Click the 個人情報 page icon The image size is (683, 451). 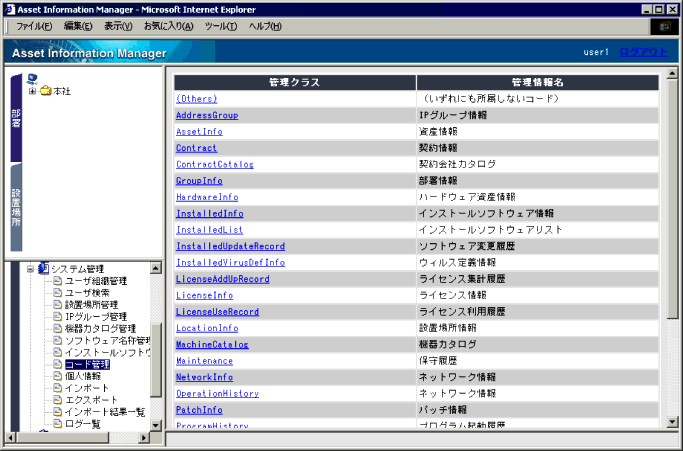click(57, 376)
